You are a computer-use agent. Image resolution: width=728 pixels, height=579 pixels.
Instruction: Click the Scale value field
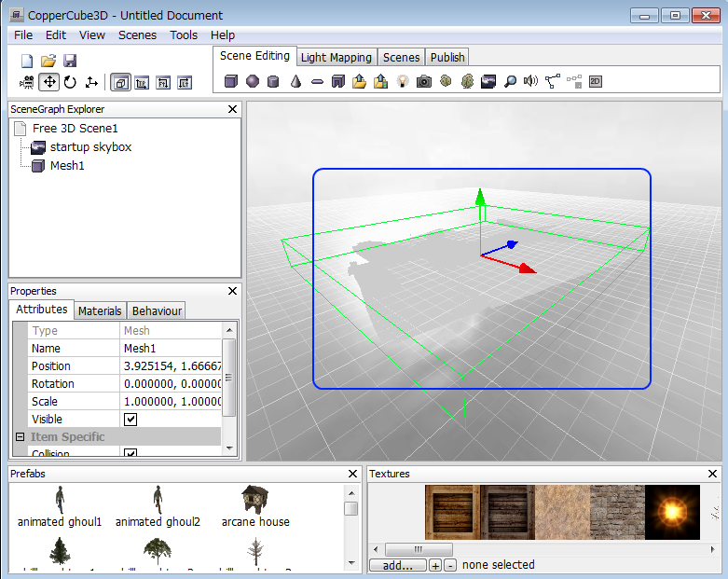point(171,401)
